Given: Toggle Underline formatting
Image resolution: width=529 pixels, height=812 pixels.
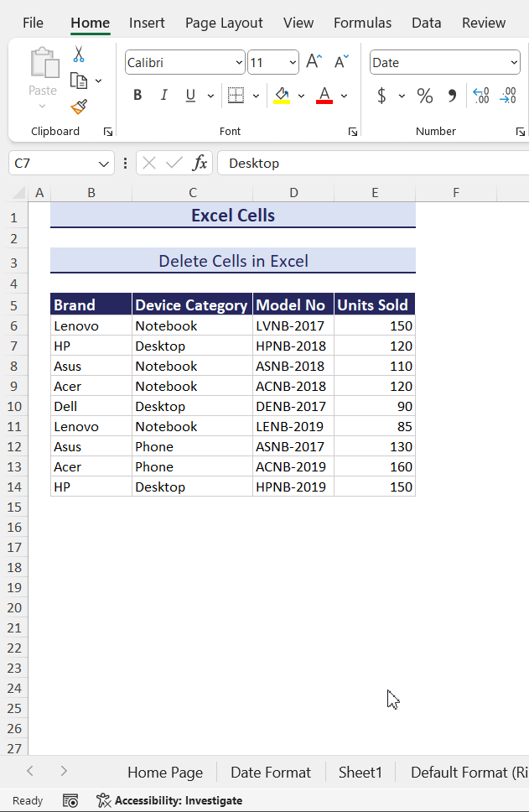Looking at the screenshot, I should point(190,96).
